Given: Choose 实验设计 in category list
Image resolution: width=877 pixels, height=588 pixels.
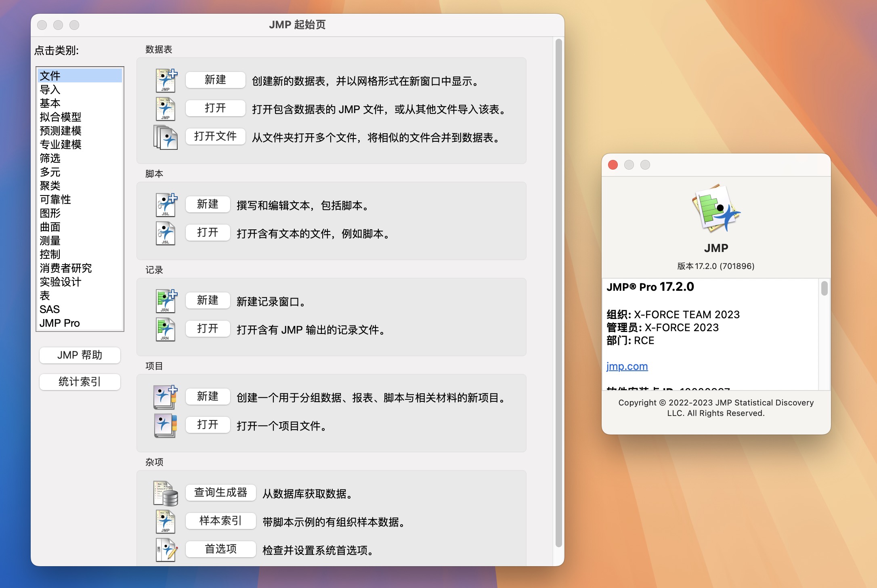Looking at the screenshot, I should tap(80, 281).
